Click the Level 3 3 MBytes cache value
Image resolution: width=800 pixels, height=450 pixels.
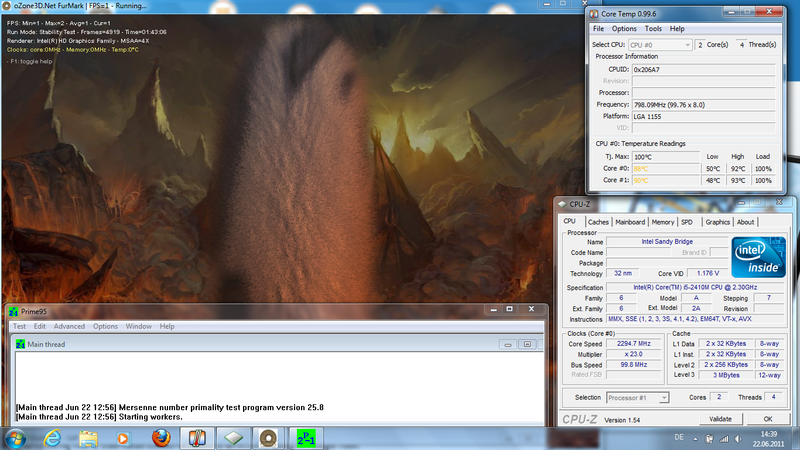726,375
